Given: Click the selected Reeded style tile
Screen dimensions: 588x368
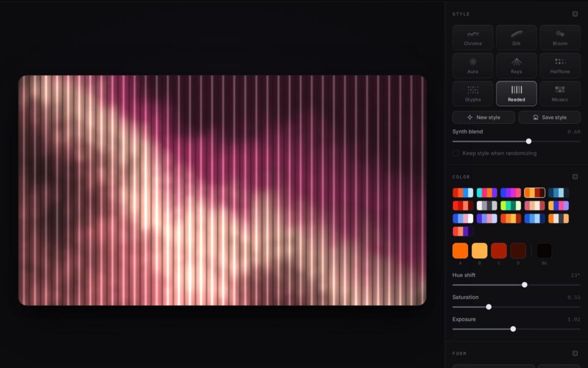Looking at the screenshot, I should pos(516,94).
